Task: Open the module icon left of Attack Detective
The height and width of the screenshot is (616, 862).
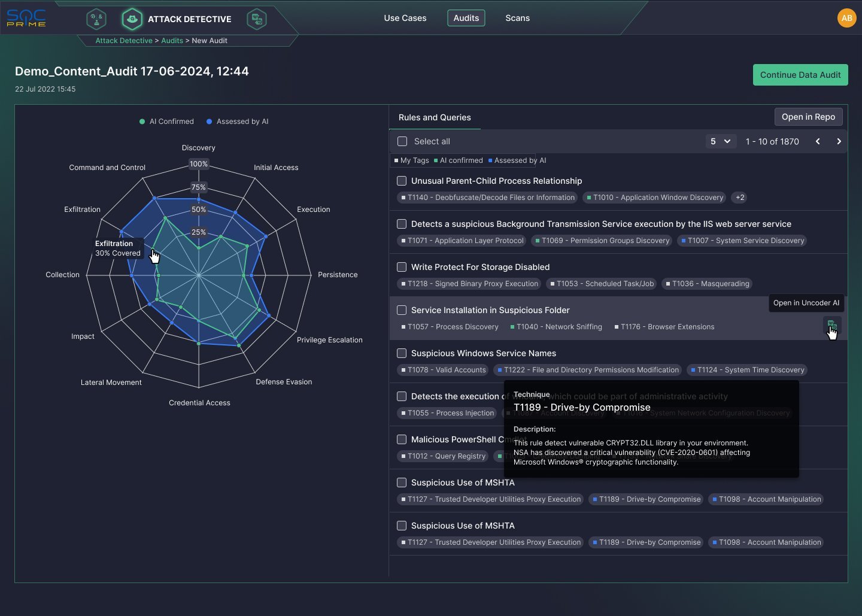Action: (96, 19)
